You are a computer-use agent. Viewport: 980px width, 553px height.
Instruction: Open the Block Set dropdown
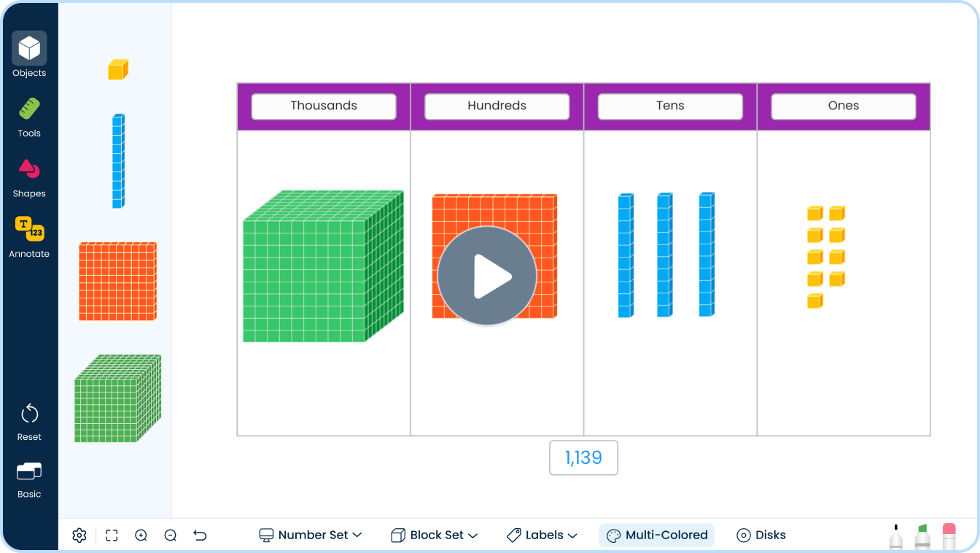(435, 535)
